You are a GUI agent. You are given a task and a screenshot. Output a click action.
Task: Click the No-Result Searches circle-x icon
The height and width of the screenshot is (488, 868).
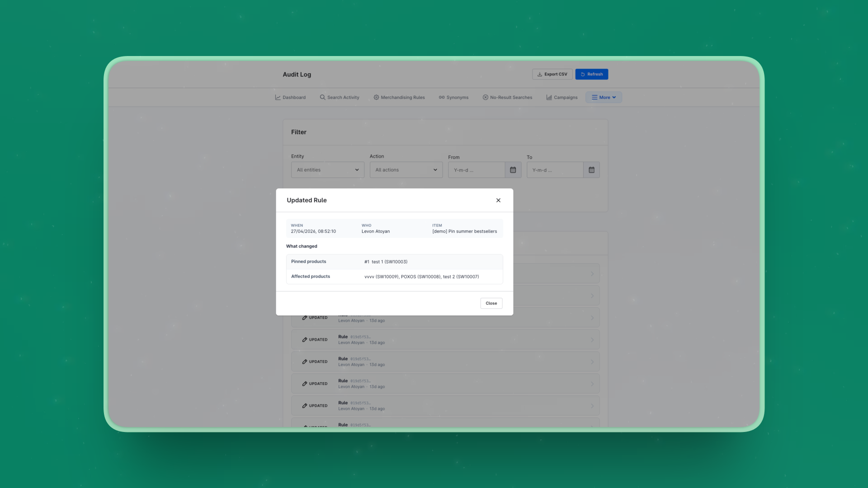point(486,97)
